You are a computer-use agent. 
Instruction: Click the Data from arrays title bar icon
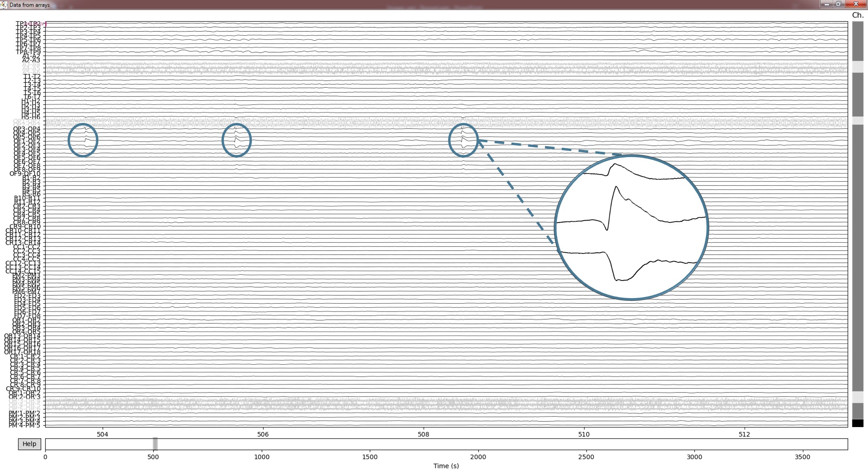3,5
